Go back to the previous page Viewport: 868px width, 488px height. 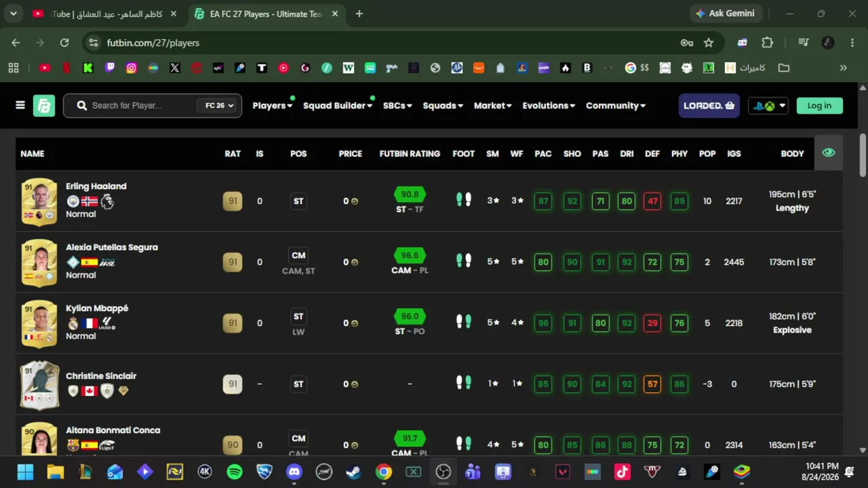click(x=16, y=43)
